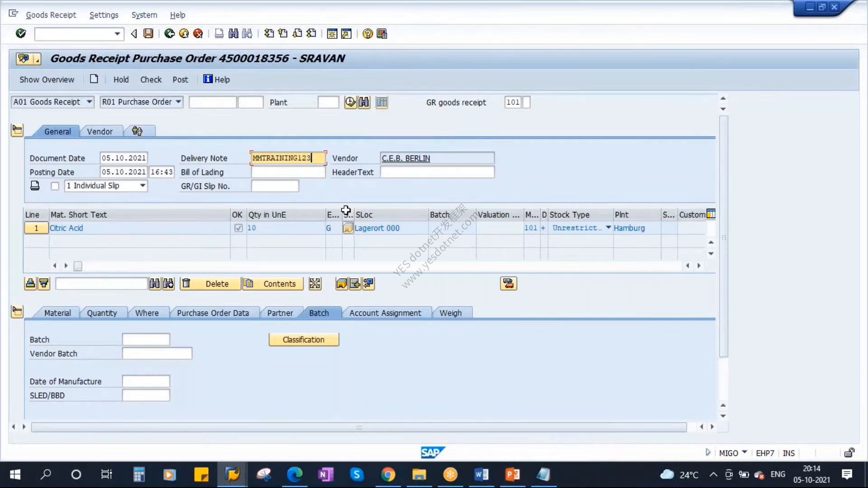Click the HeaderText input field

[437, 172]
